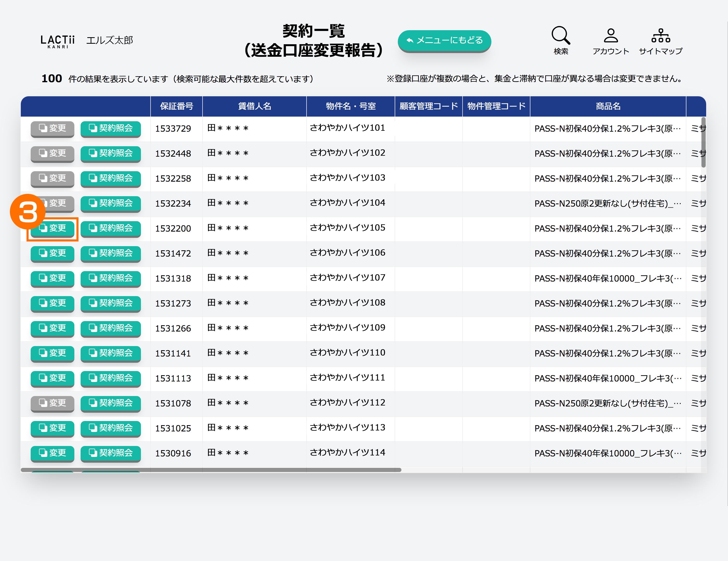Click the 変更 button for contract 1530916

pos(52,453)
